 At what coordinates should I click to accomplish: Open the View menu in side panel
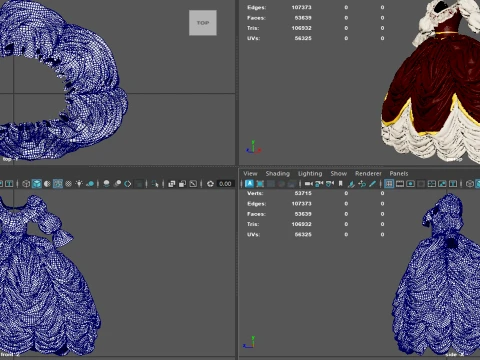(x=250, y=173)
